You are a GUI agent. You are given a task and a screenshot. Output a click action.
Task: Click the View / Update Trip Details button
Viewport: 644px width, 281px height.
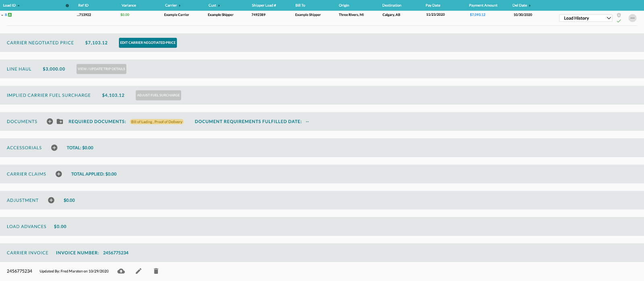[101, 69]
